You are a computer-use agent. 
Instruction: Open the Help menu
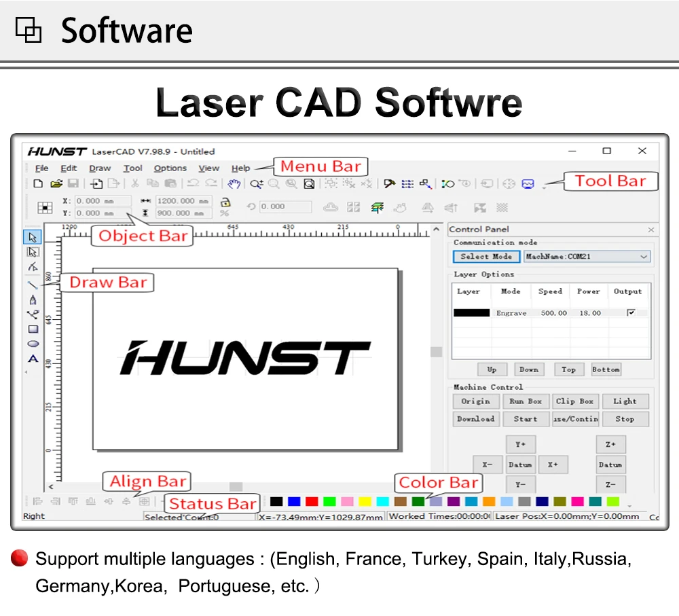[240, 168]
